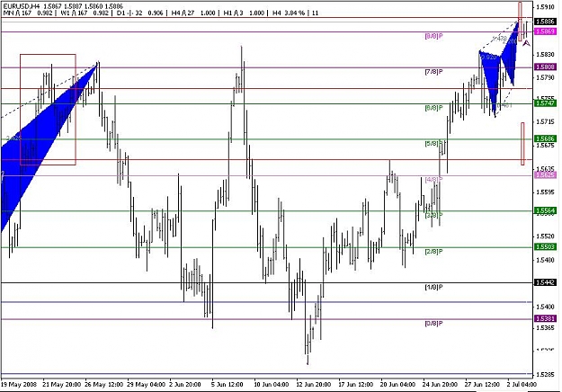Click the green 1.5503 price tag
This screenshot has height=392, width=562.
pos(546,247)
